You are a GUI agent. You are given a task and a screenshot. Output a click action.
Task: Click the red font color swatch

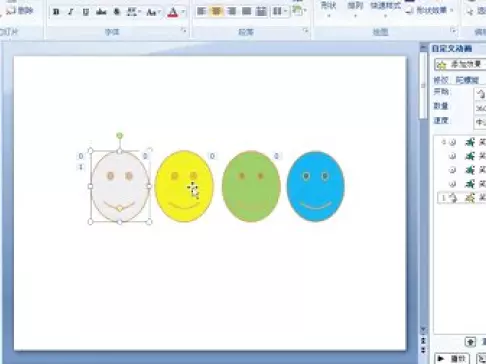click(x=173, y=12)
